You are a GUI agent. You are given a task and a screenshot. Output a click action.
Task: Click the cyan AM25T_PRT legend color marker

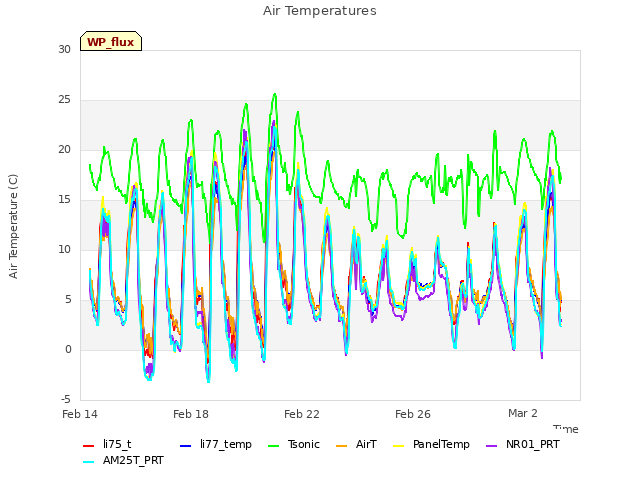89,462
